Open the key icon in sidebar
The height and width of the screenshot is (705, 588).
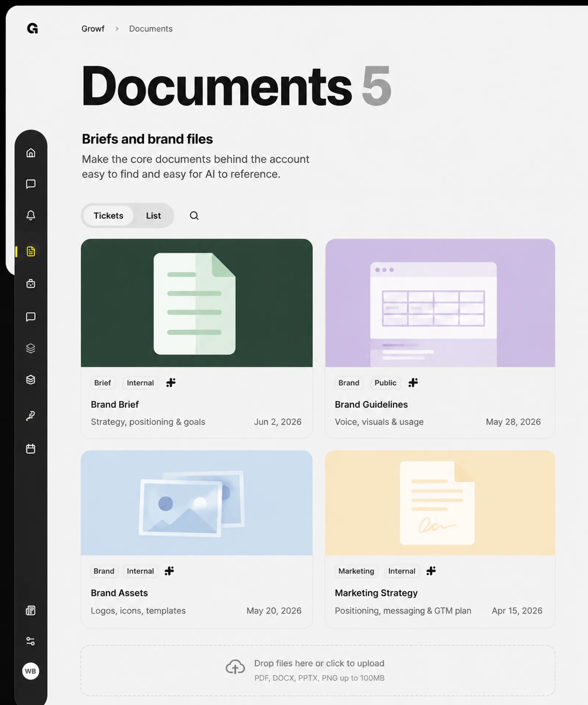31,416
